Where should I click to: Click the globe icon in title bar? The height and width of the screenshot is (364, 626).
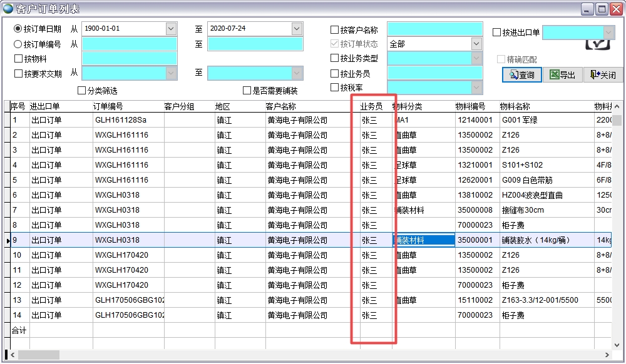[8, 9]
